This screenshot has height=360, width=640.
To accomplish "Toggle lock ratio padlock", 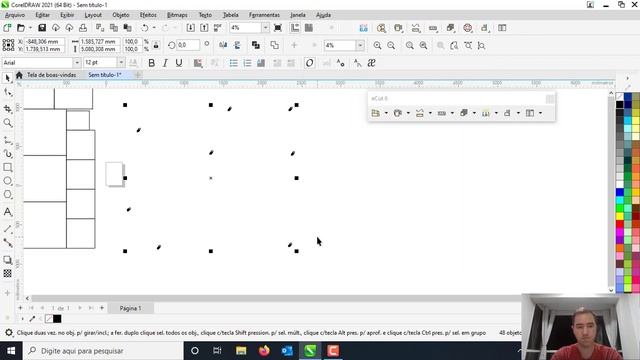I will [x=156, y=45].
